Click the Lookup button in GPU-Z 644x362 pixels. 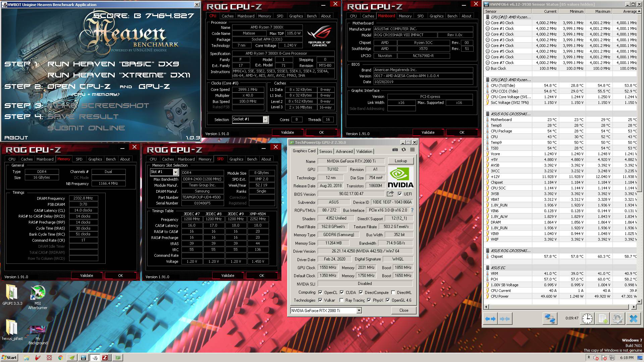click(x=400, y=161)
